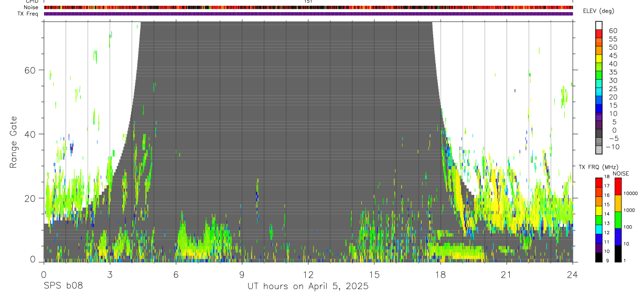Click the 6 hour label on time axis

(176, 274)
